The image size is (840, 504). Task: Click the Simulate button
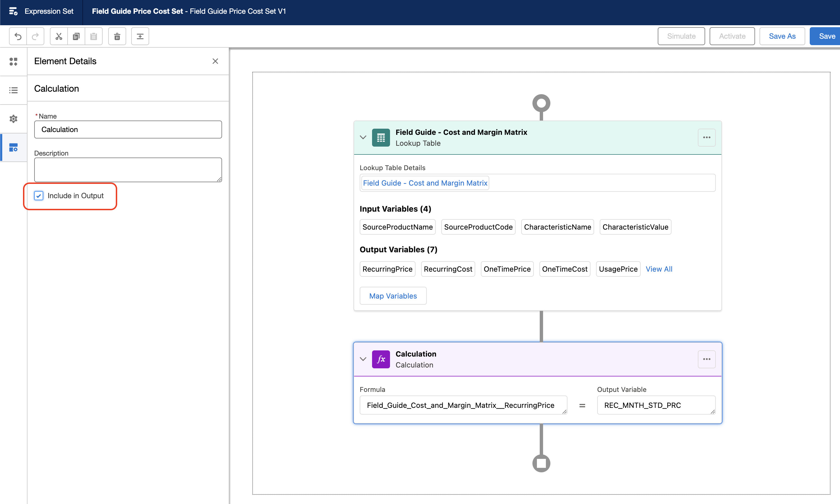click(681, 36)
